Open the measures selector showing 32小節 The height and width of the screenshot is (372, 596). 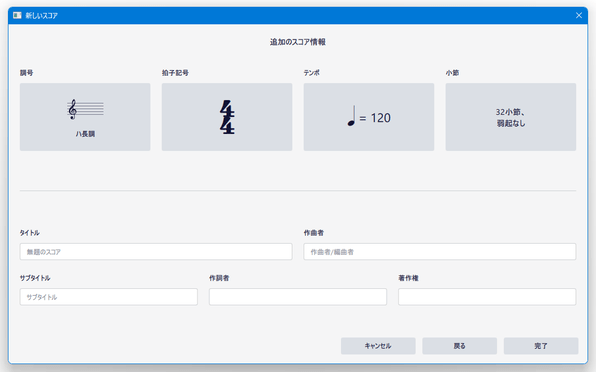(511, 117)
